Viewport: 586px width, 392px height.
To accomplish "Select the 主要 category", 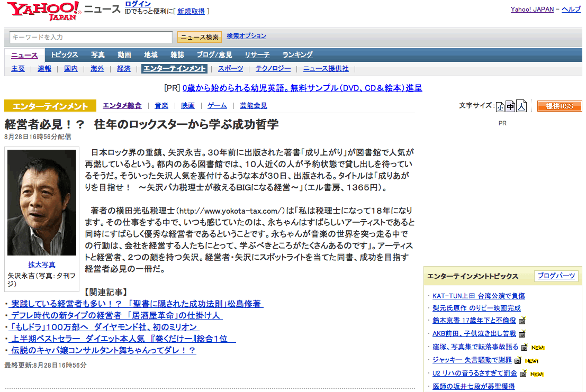I will click(x=18, y=69).
